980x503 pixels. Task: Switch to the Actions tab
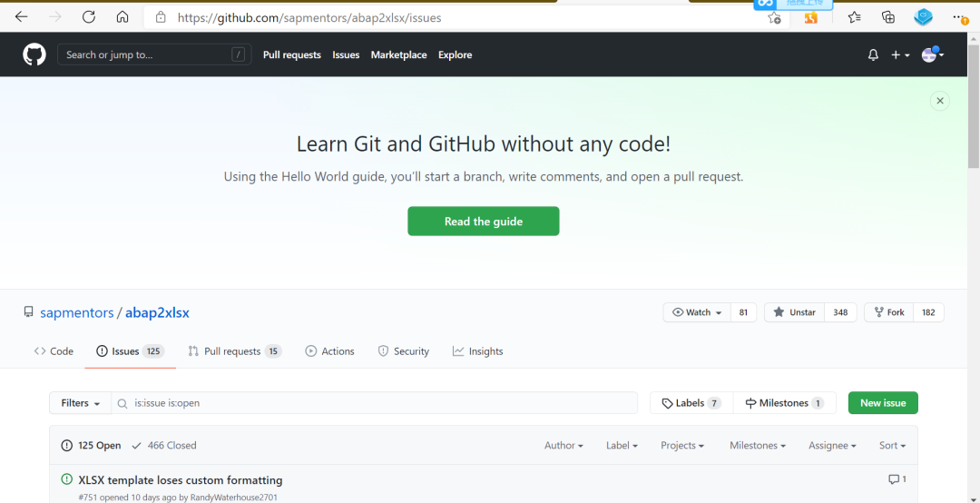[329, 351]
